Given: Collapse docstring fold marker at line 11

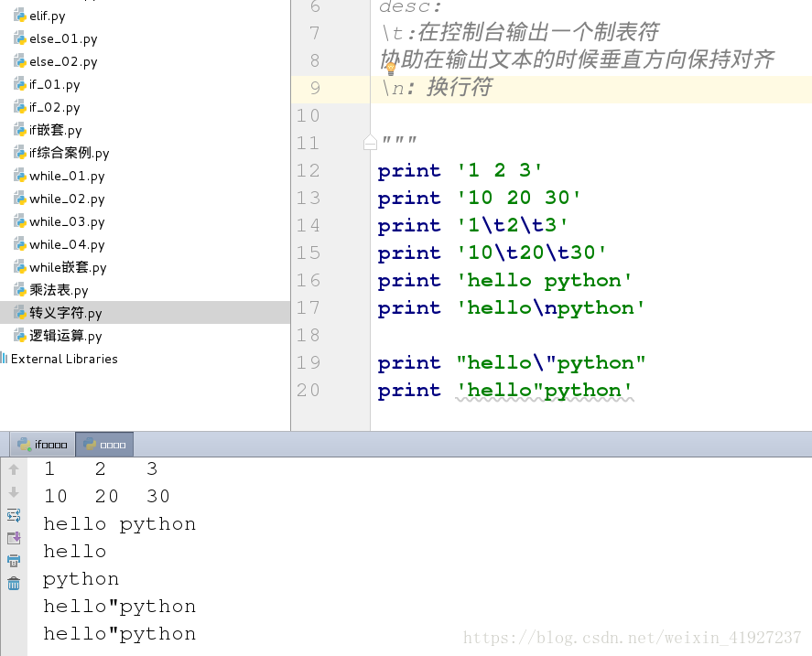Looking at the screenshot, I should tap(370, 143).
